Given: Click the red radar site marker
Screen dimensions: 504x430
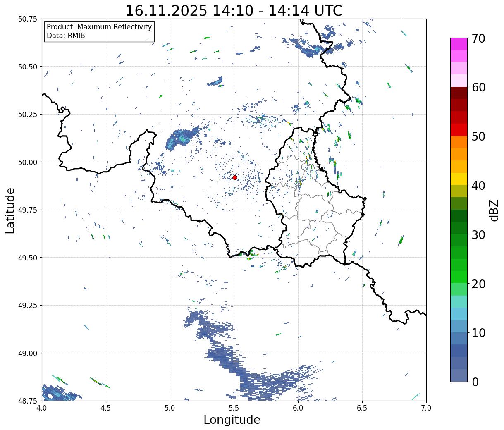Looking at the screenshot, I should click(235, 177).
